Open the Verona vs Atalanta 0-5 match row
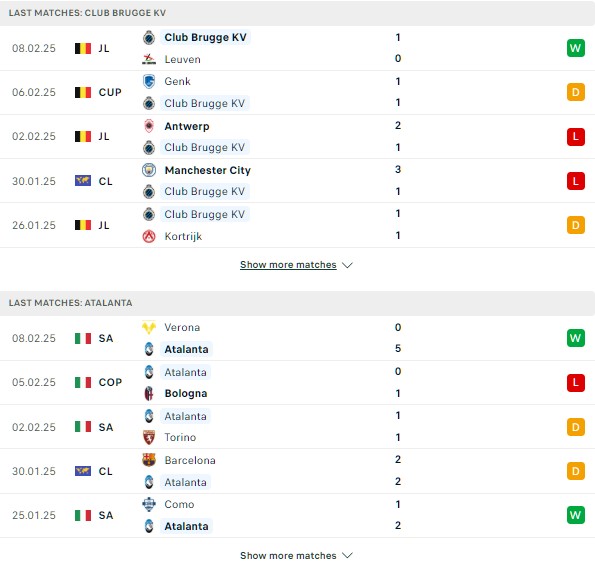 coord(298,338)
